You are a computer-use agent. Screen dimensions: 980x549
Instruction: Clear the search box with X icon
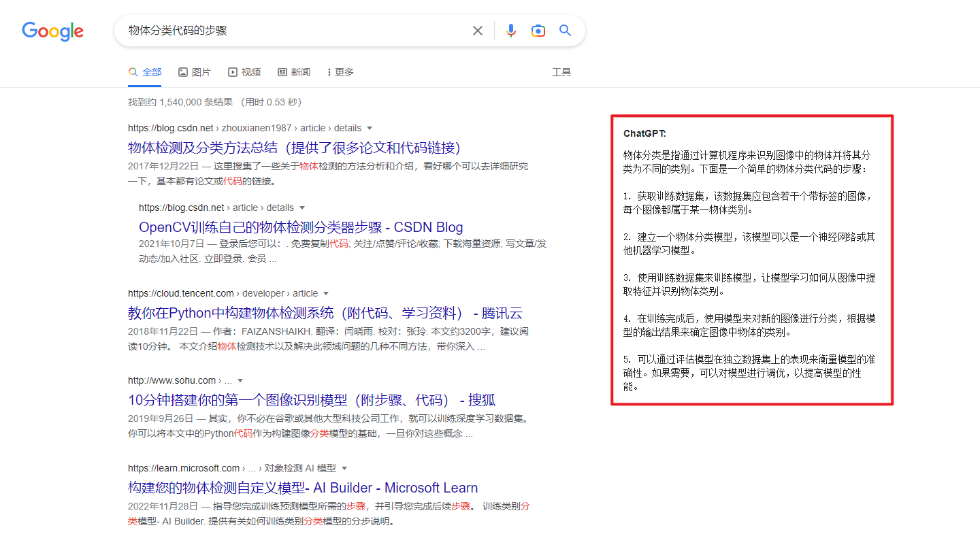(478, 31)
